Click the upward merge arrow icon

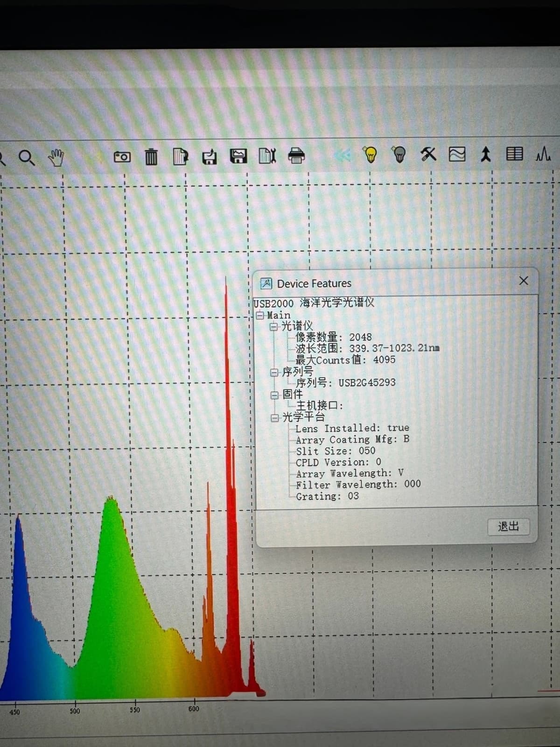click(x=486, y=154)
